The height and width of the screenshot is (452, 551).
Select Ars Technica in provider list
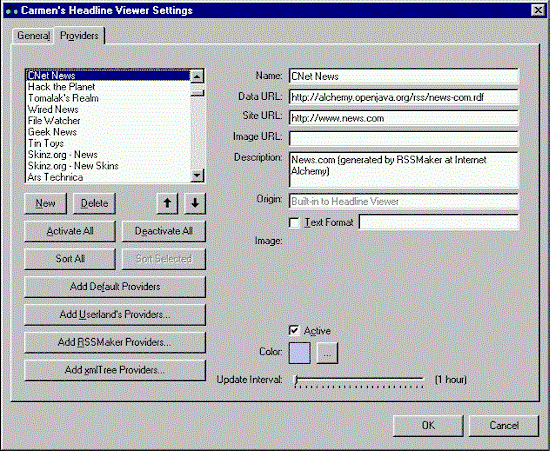56,177
